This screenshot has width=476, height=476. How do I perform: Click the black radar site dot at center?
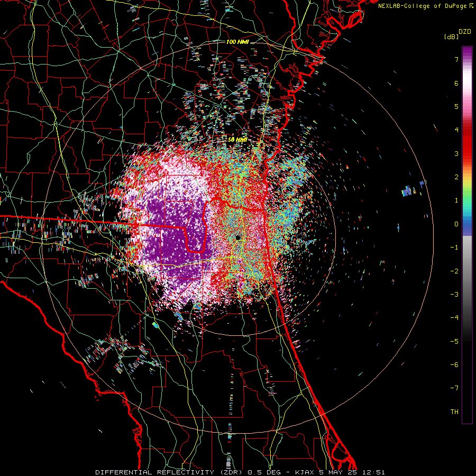(238, 237)
